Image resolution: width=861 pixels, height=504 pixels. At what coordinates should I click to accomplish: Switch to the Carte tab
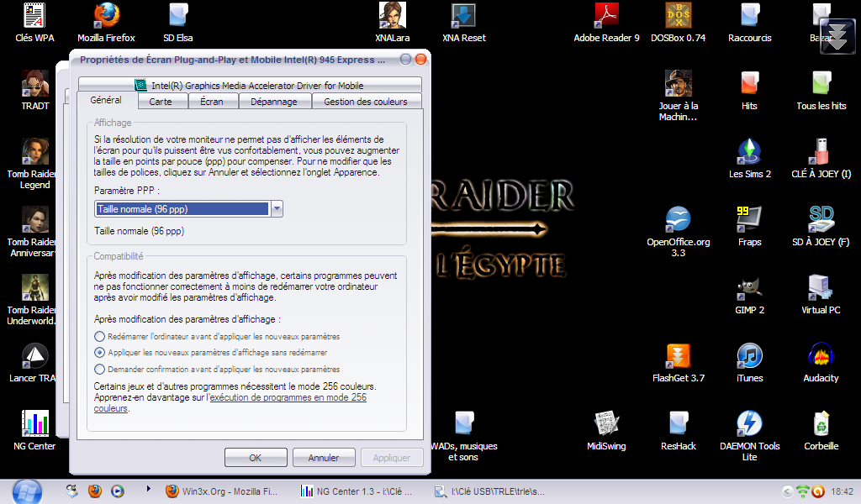160,102
